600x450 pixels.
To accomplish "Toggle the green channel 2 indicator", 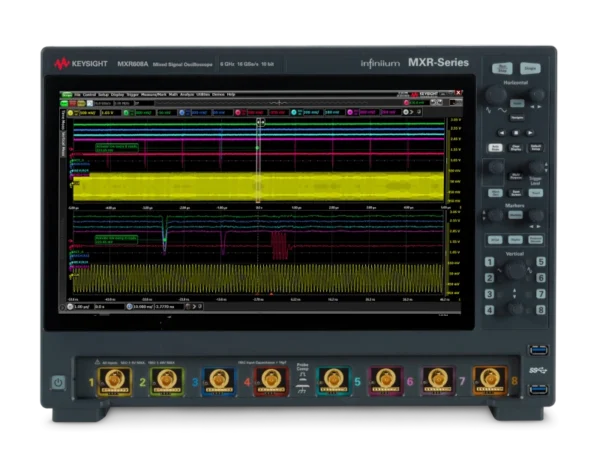I will (x=126, y=112).
